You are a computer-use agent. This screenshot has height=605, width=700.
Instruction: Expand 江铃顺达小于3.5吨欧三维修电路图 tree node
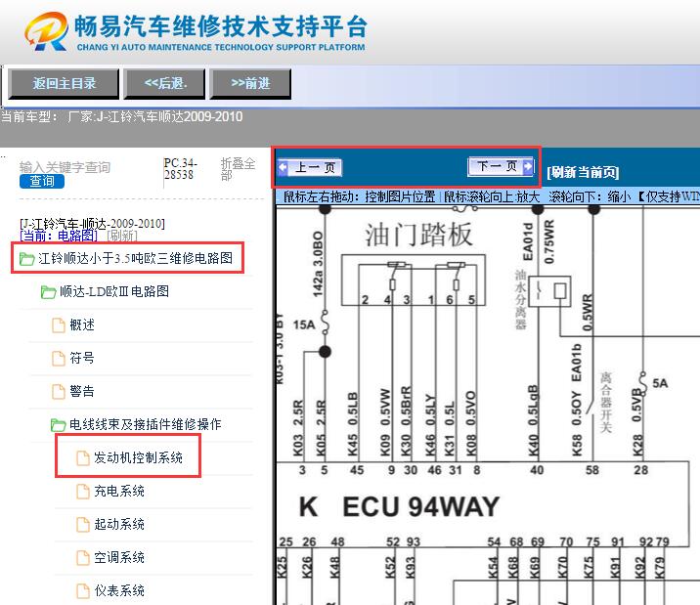coord(135,258)
